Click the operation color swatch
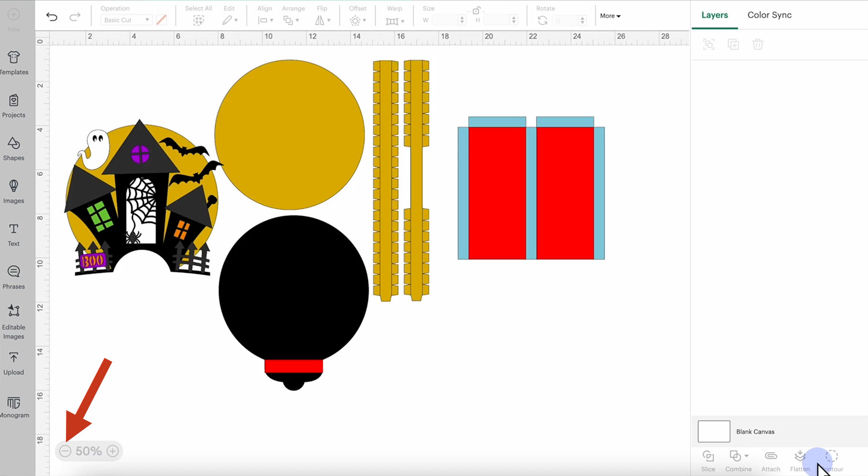868x476 pixels. click(161, 20)
